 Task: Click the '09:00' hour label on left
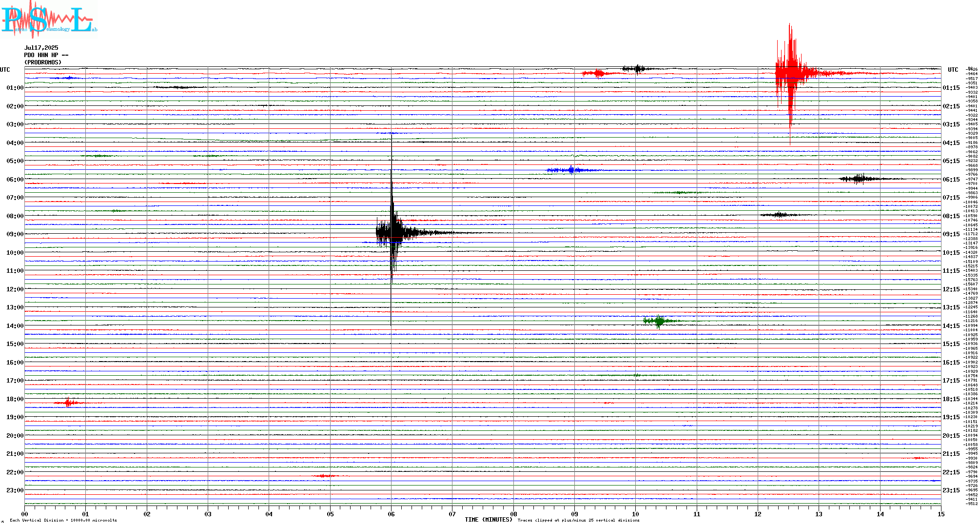click(x=15, y=234)
